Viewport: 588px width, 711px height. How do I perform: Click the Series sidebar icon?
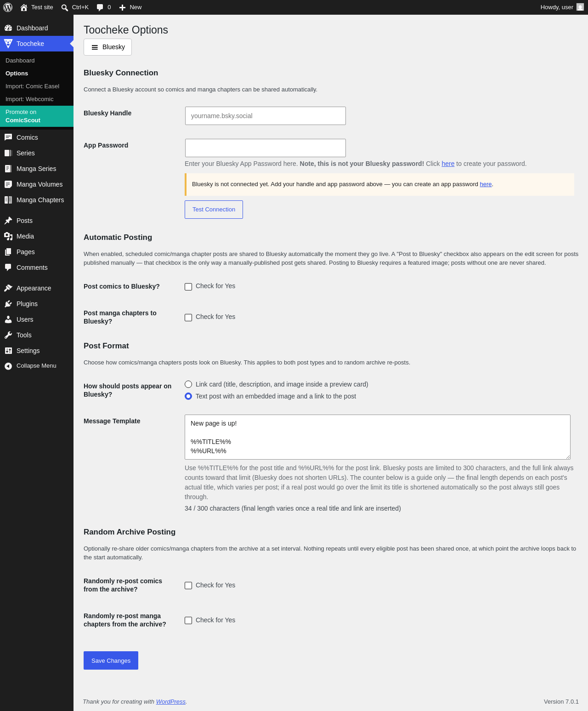pos(8,153)
